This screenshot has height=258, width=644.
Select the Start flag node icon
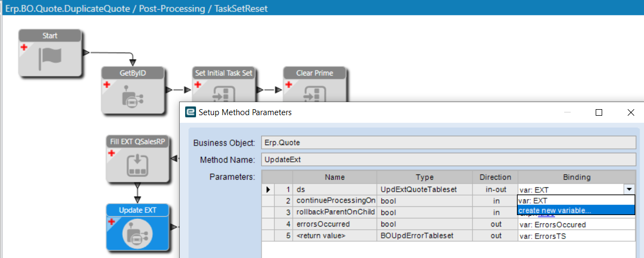tap(50, 58)
